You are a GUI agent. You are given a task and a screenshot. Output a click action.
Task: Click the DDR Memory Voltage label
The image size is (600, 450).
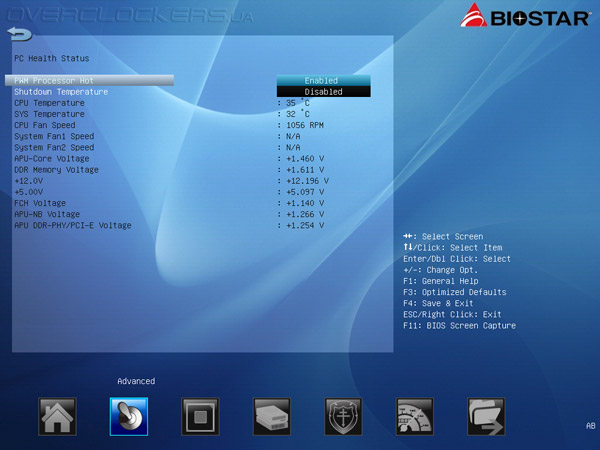point(56,170)
